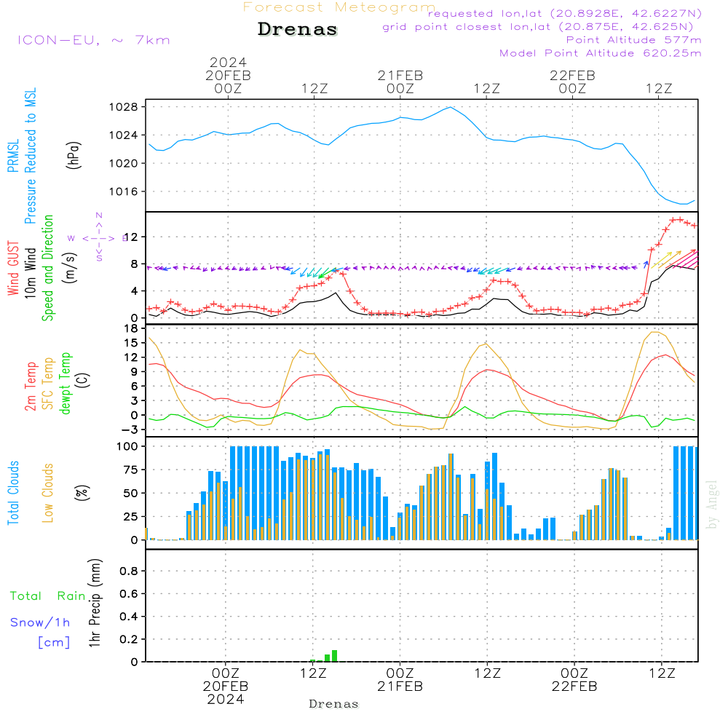Select the requested lon,lat coordinates text
Screen dimensions: 728x728
[565, 13]
